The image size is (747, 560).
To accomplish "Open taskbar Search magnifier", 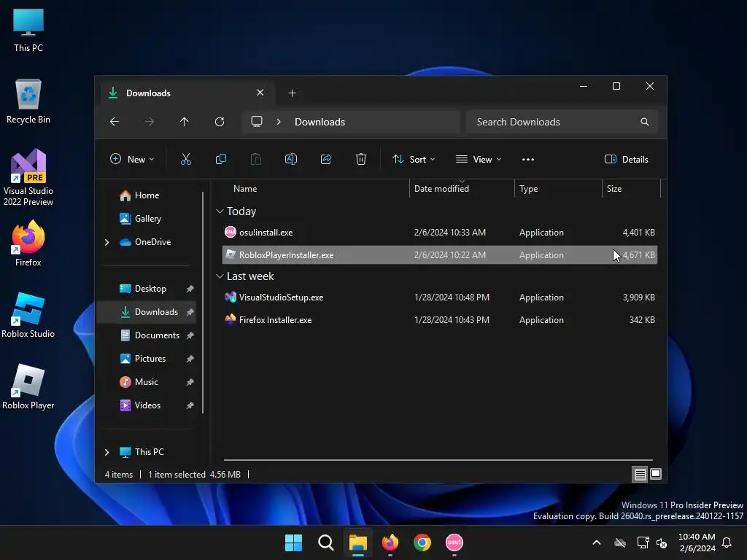I will pos(326,542).
